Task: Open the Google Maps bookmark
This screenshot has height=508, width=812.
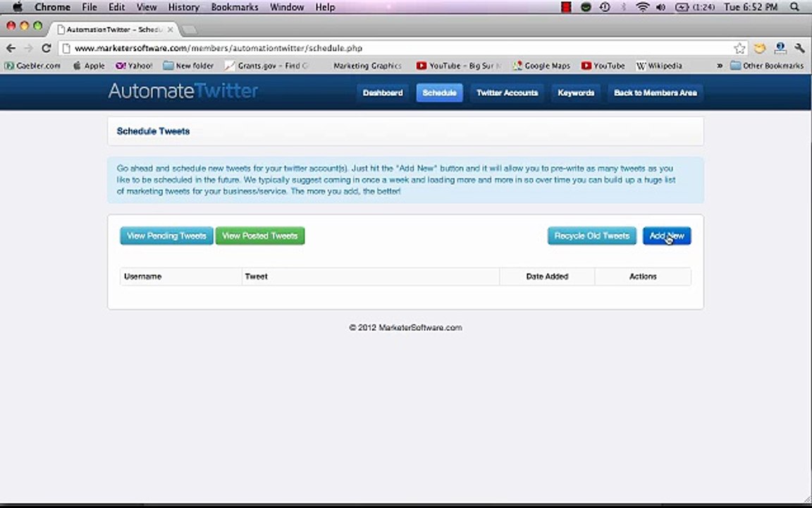Action: (541, 66)
